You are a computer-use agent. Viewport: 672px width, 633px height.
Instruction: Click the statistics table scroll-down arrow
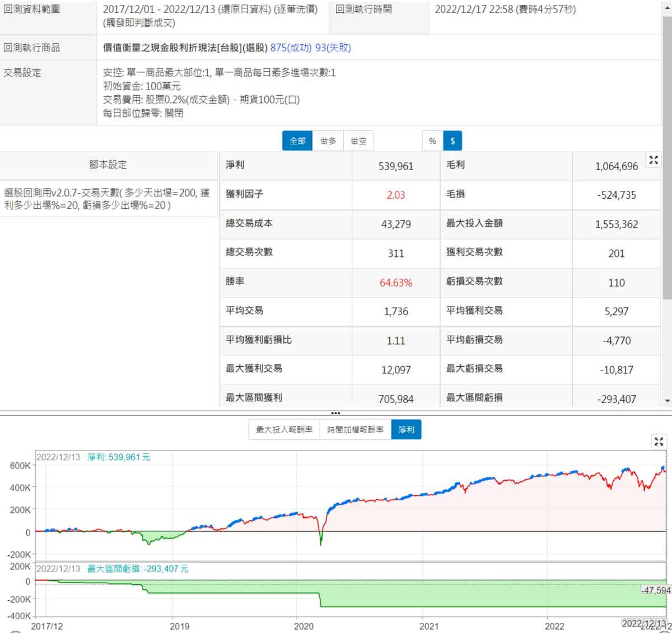tap(666, 401)
